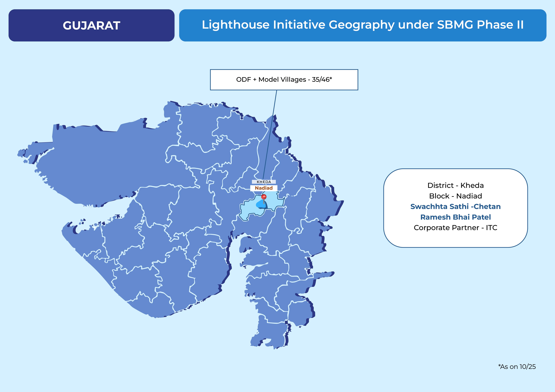Click the 'Block - Nadiad' text line
The image size is (555, 392).
455,196
